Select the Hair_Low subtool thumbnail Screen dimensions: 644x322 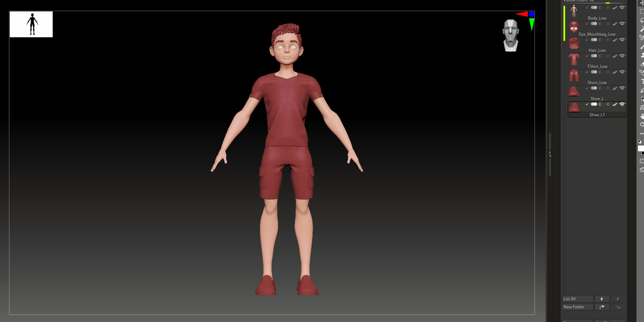pyautogui.click(x=574, y=43)
